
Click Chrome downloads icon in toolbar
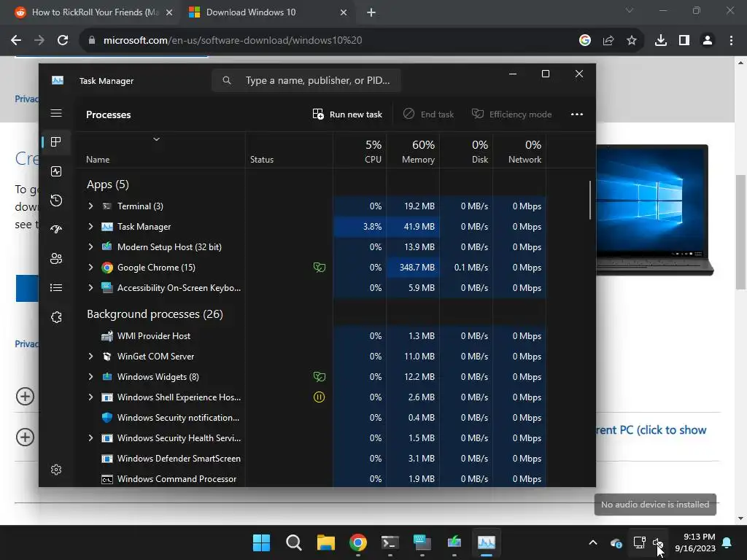(661, 41)
